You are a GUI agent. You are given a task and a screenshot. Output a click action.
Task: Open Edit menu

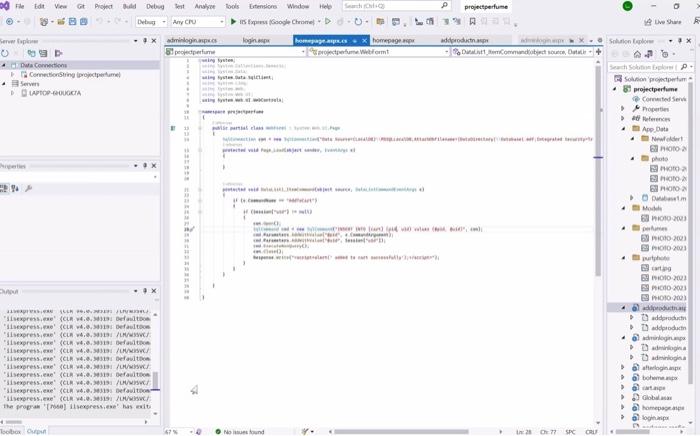(39, 6)
